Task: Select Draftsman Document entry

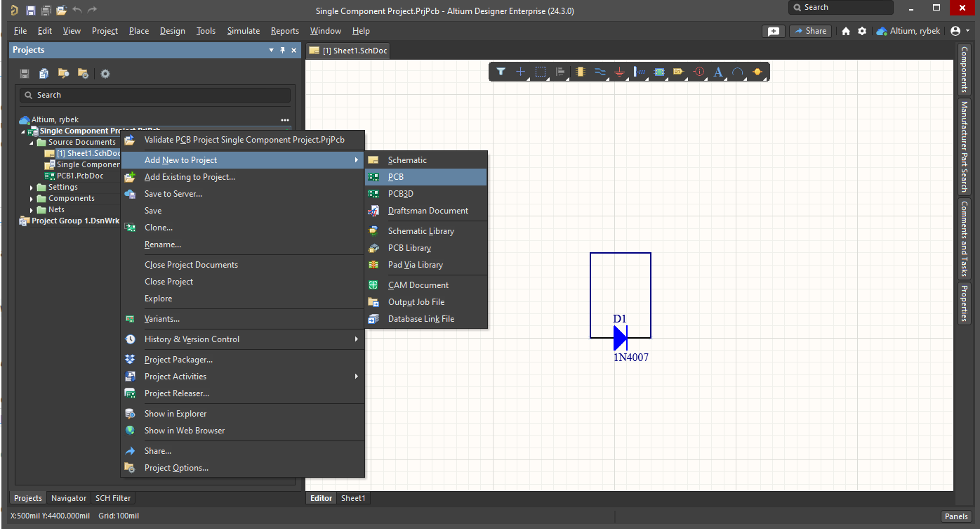Action: click(425, 211)
